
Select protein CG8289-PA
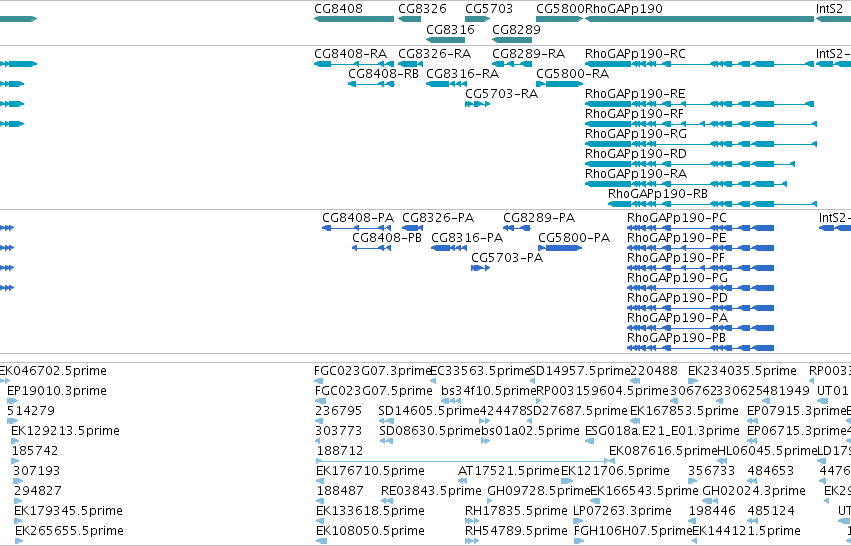point(517,228)
